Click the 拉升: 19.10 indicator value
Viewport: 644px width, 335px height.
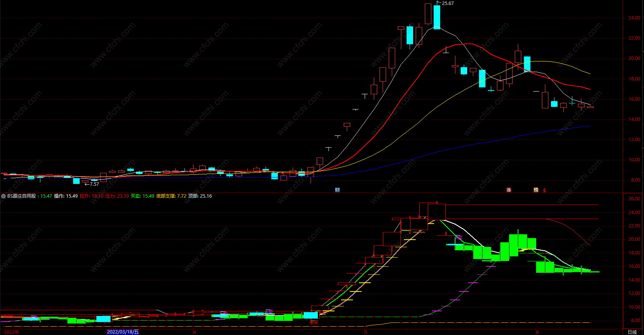click(91, 196)
